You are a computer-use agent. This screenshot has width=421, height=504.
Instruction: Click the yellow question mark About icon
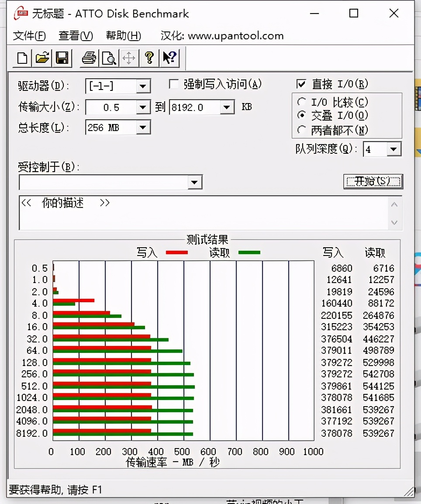click(x=149, y=58)
